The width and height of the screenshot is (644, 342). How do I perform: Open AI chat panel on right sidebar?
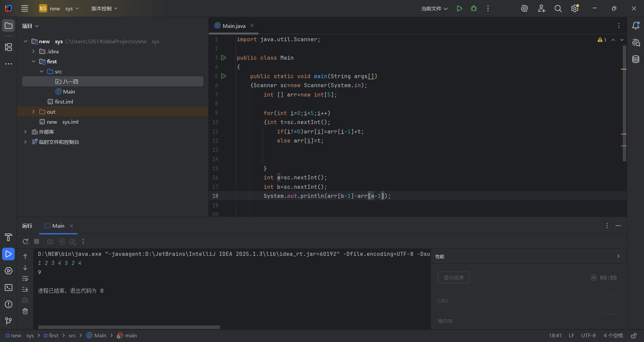(x=636, y=43)
